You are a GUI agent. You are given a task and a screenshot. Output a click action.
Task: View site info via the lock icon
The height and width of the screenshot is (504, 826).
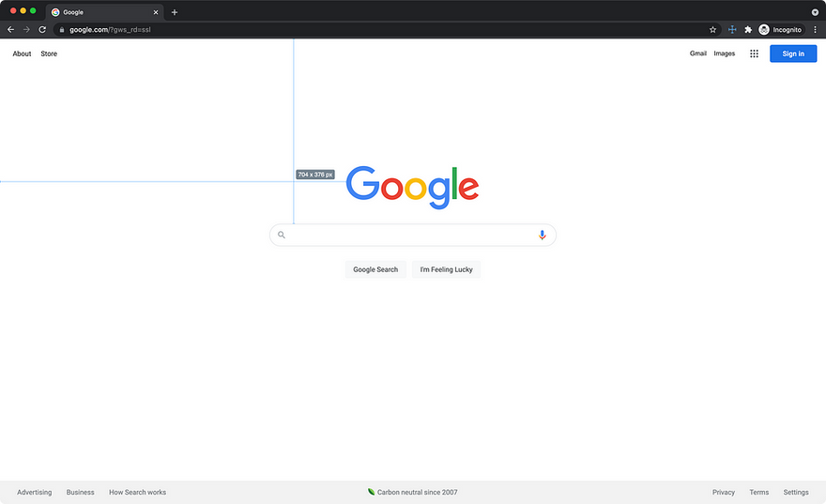[x=62, y=29]
